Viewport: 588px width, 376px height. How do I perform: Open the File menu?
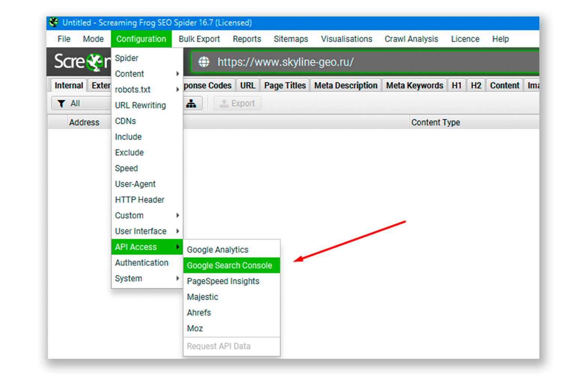point(64,39)
